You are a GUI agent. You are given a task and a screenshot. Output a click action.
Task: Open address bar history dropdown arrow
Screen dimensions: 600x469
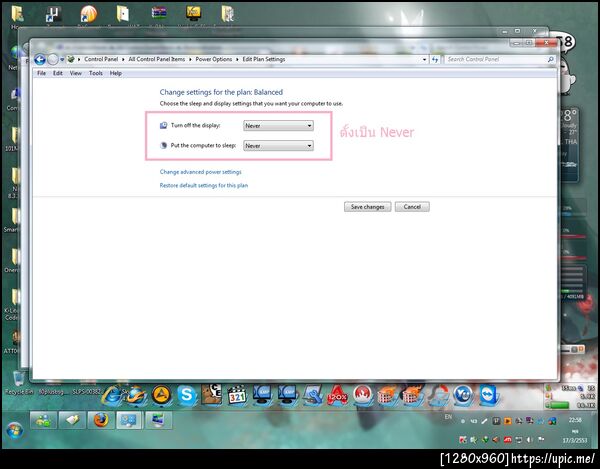click(424, 60)
